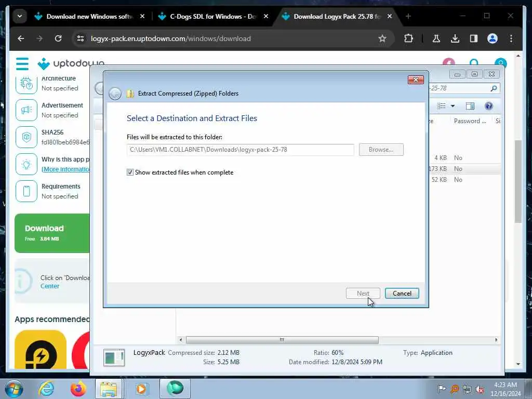Open Explorer help question mark icon
532x399 pixels.
488,106
